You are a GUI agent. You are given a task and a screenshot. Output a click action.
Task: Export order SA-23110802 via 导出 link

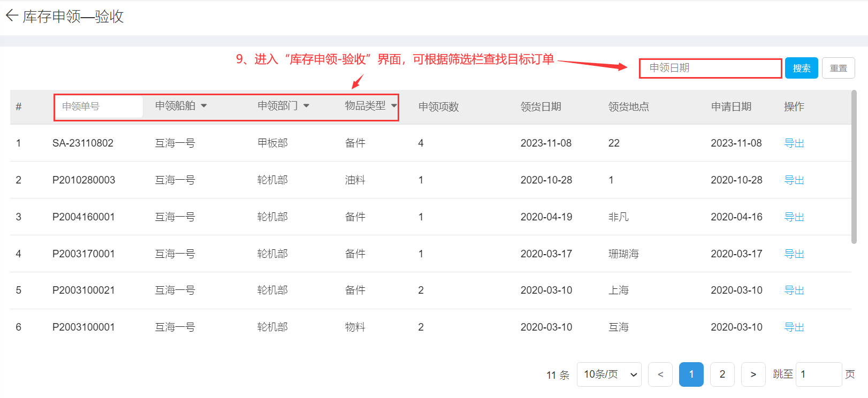[x=794, y=143]
